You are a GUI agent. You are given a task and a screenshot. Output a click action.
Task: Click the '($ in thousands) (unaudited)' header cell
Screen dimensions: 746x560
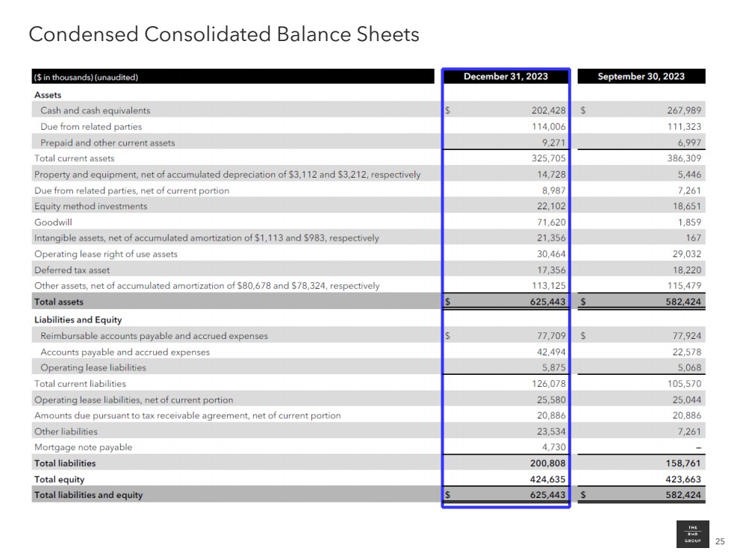[x=86, y=78]
